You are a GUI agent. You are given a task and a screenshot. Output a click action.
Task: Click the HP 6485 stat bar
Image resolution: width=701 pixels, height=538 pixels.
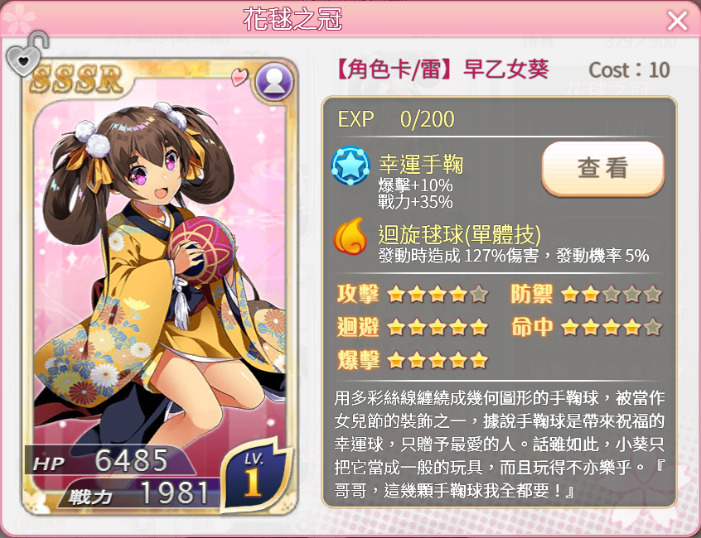(x=110, y=461)
